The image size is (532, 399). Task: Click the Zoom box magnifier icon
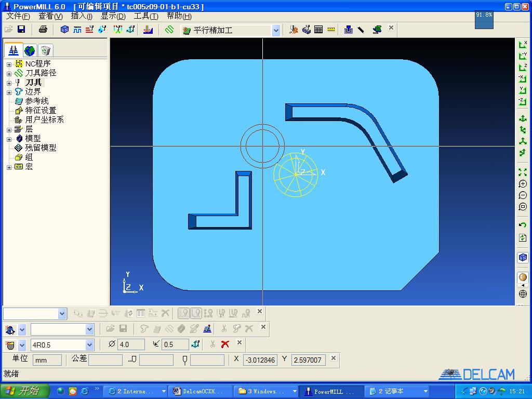click(x=523, y=207)
